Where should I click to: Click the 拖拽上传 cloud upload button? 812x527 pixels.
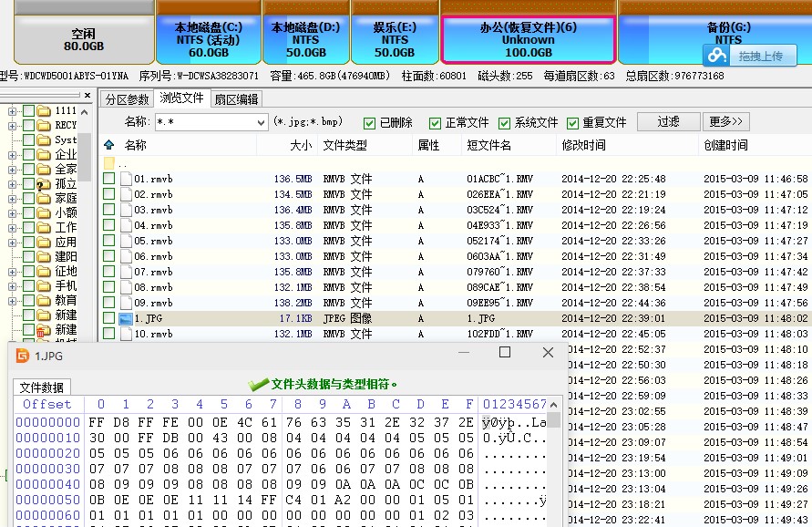[x=749, y=56]
